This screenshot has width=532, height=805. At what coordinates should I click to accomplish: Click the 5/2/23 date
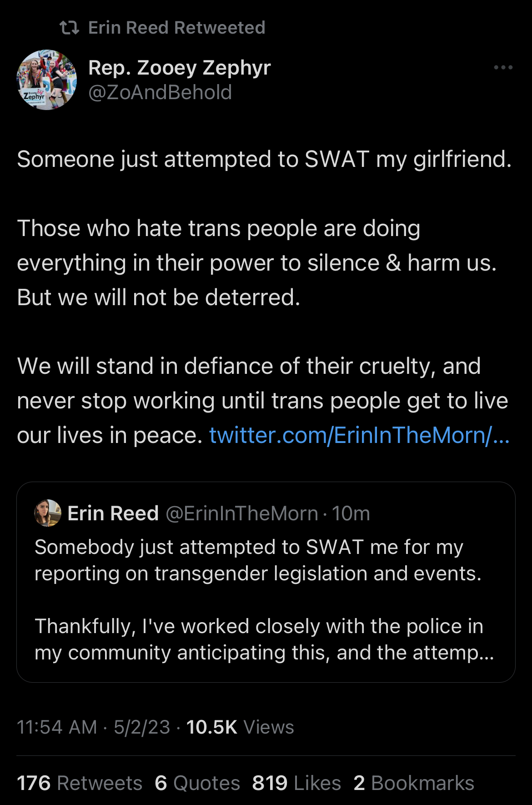click(x=142, y=727)
